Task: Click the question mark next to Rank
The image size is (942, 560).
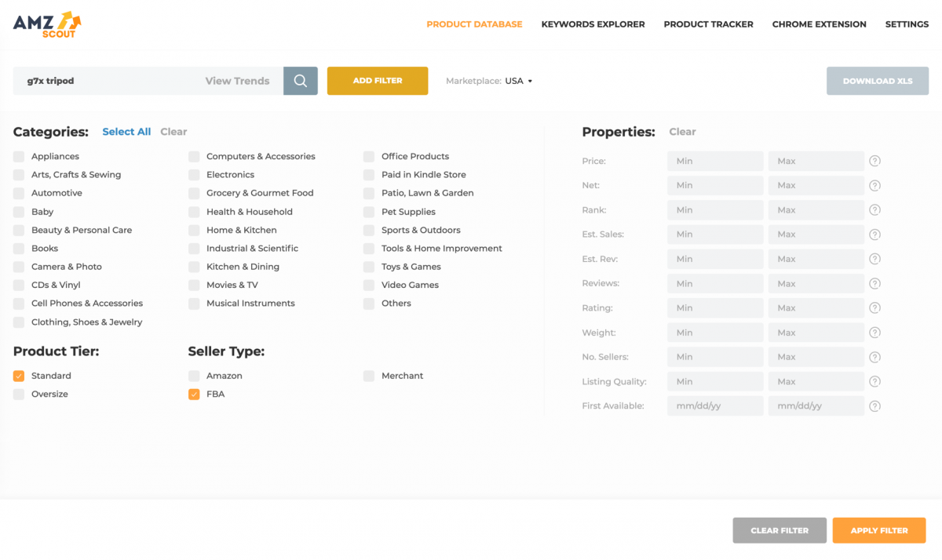Action: 874,209
